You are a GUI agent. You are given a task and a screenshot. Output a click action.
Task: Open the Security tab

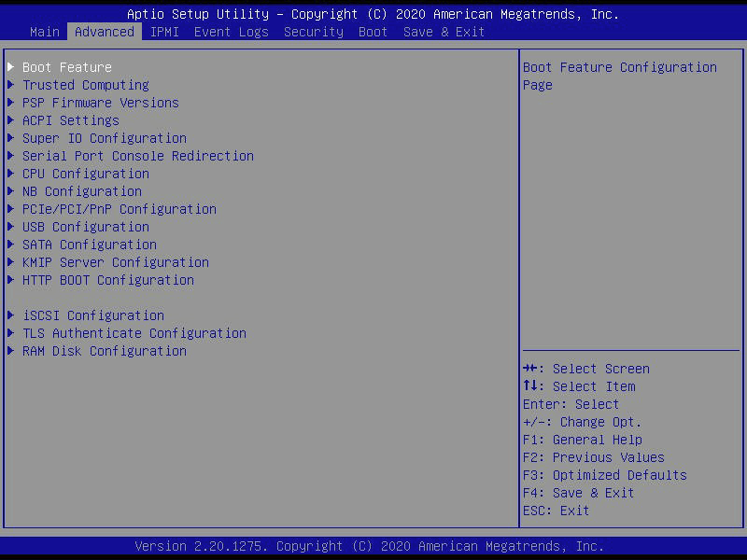click(x=314, y=32)
